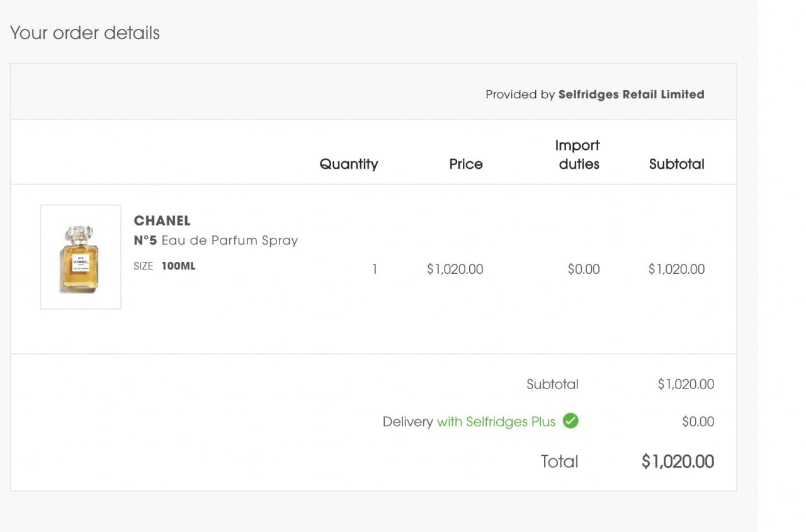Image resolution: width=806 pixels, height=532 pixels.
Task: Click the Price column header
Action: point(466,164)
